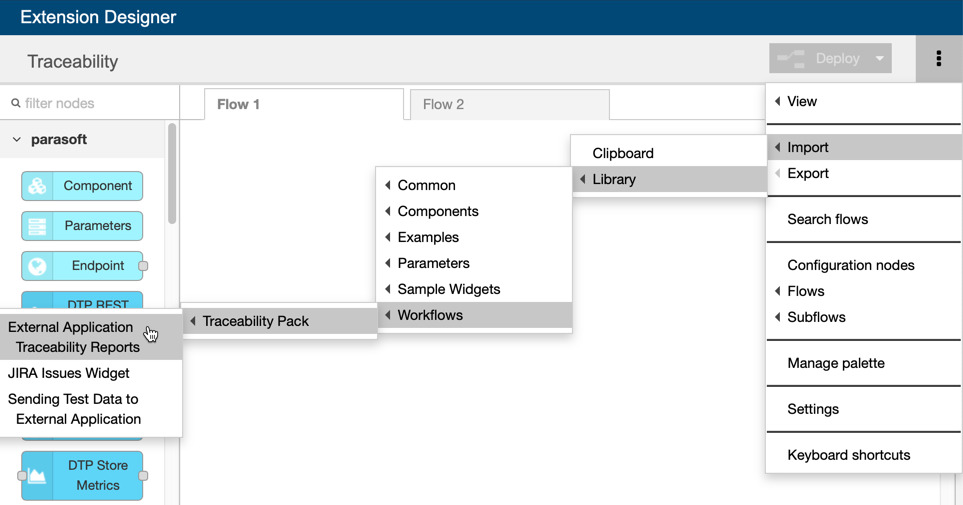Image resolution: width=963 pixels, height=505 pixels.
Task: Open the three-dot main menu icon
Action: click(x=938, y=58)
